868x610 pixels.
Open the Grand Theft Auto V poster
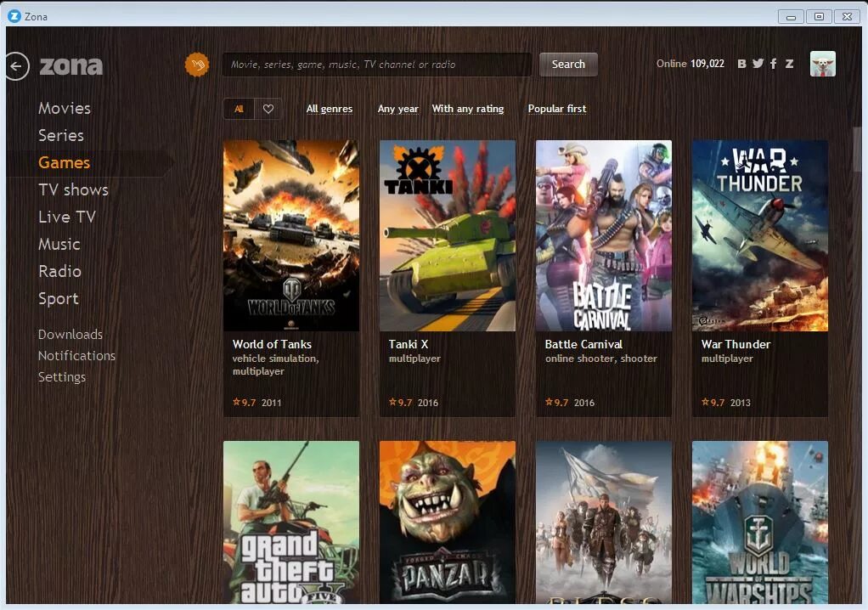click(x=291, y=522)
